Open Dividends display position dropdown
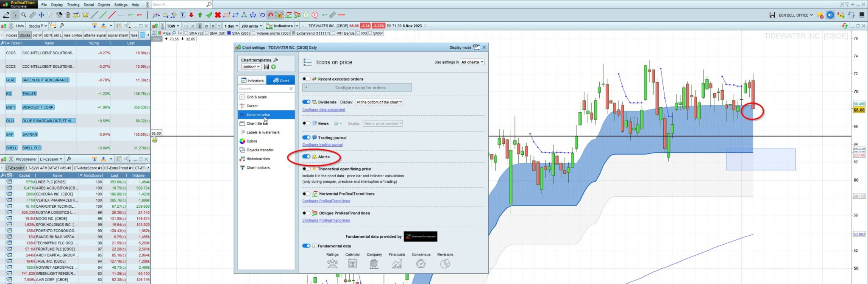 378,102
